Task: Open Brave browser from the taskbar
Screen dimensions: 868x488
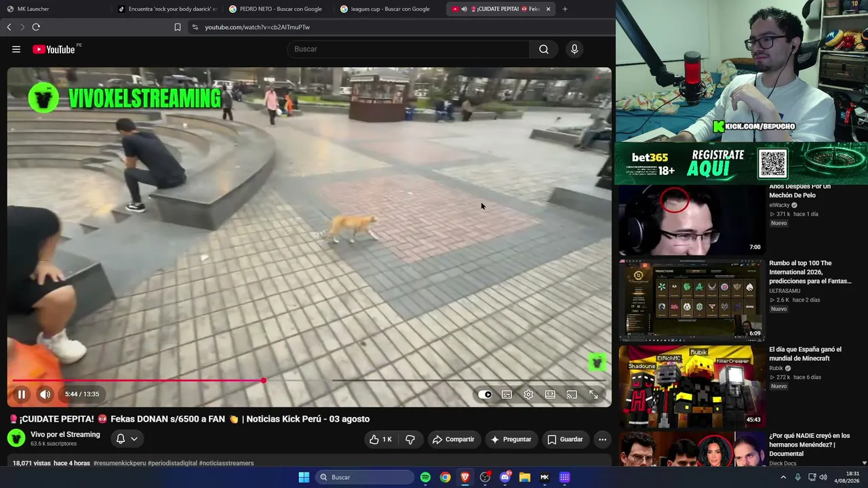Action: (x=465, y=477)
